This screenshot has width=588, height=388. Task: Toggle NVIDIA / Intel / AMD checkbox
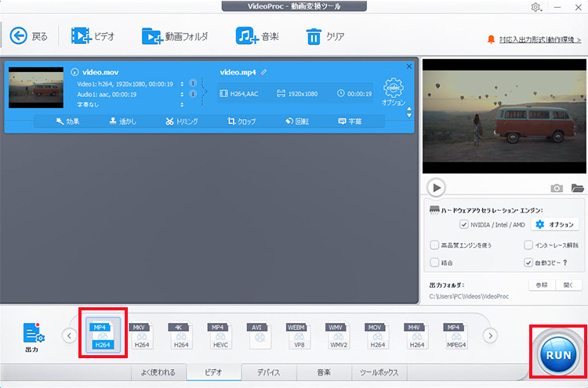pyautogui.click(x=464, y=224)
